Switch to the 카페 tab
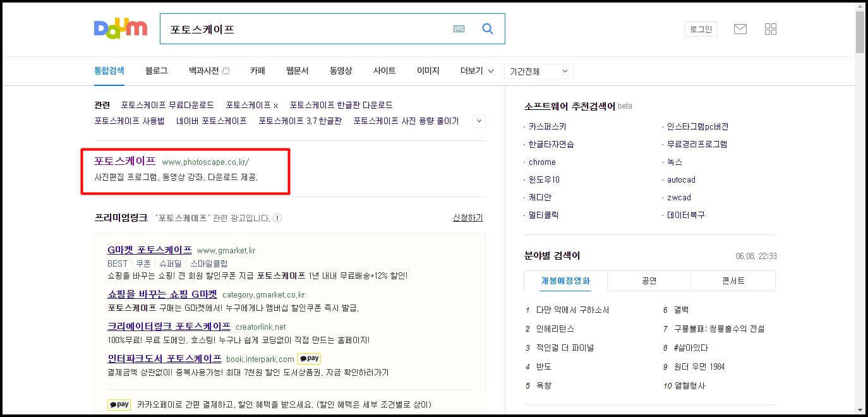868x417 pixels. coord(257,71)
